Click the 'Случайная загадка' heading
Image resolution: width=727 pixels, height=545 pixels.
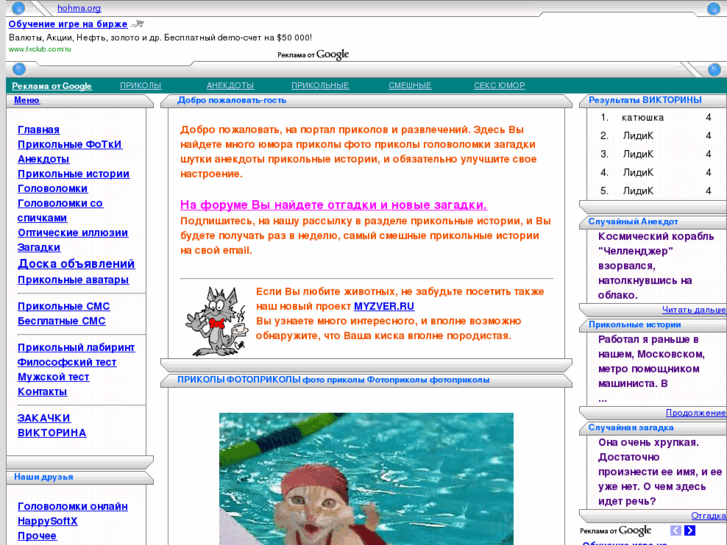[x=631, y=428]
